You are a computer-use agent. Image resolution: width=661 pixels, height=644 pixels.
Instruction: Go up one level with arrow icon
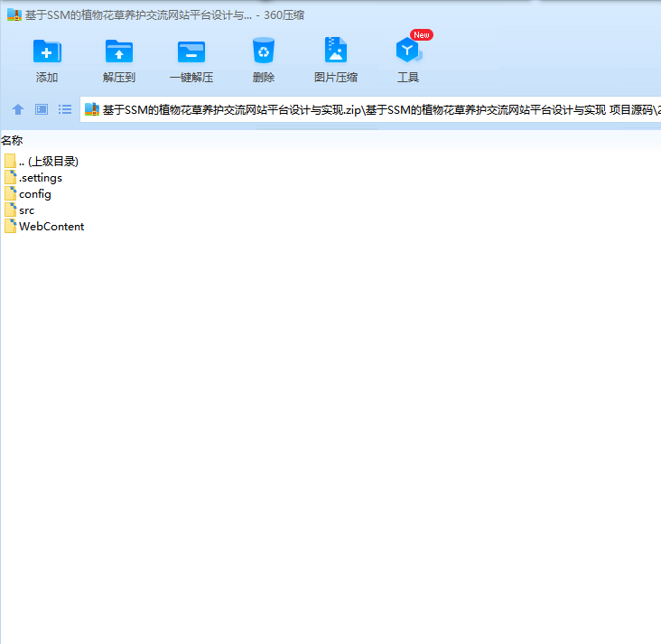coord(18,109)
